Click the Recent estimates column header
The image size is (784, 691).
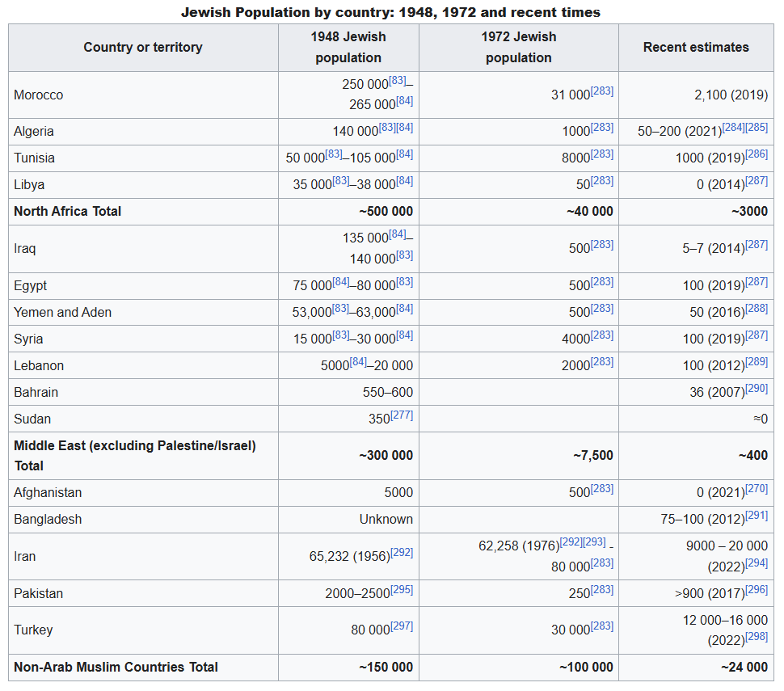696,48
